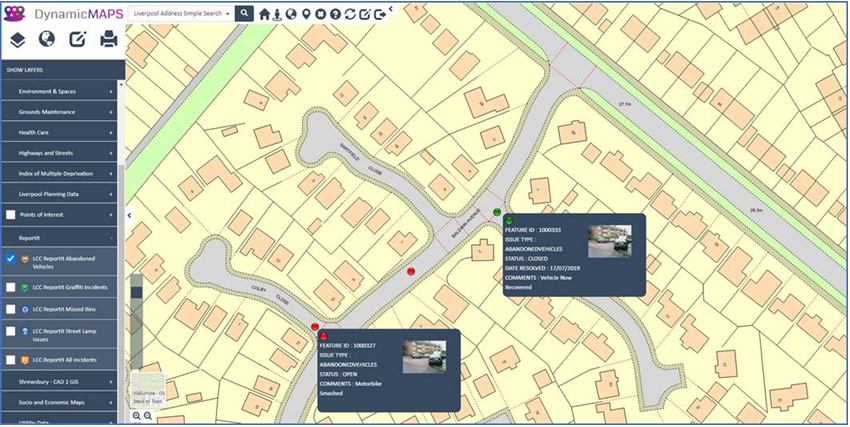Click 'FEATURE ID : 1000333' text
The image size is (850, 427).
pyautogui.click(x=532, y=230)
